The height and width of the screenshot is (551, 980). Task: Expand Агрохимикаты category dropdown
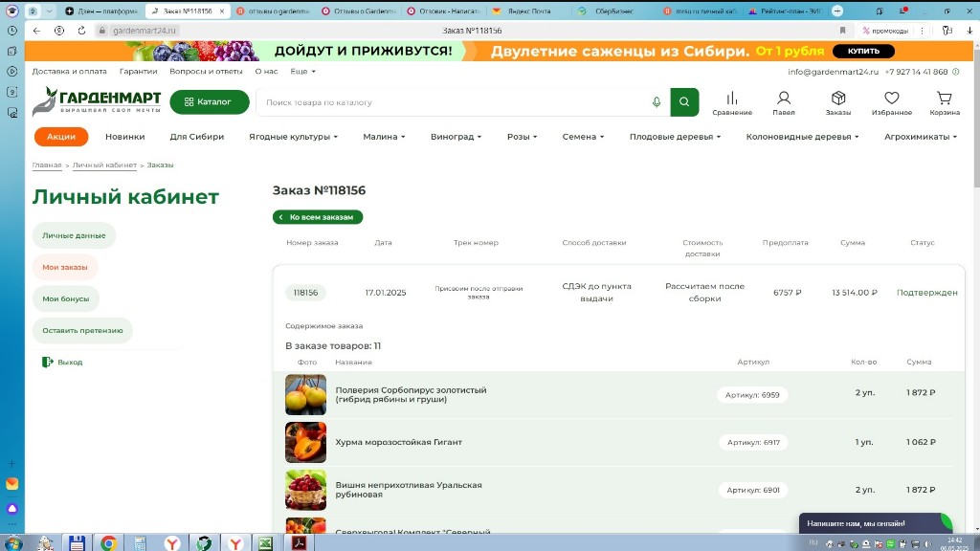click(921, 136)
